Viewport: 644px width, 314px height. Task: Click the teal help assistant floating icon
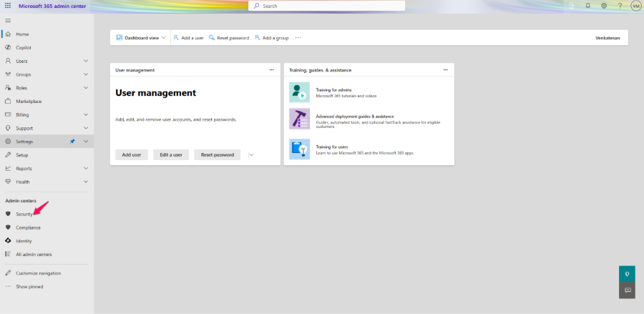click(x=627, y=273)
